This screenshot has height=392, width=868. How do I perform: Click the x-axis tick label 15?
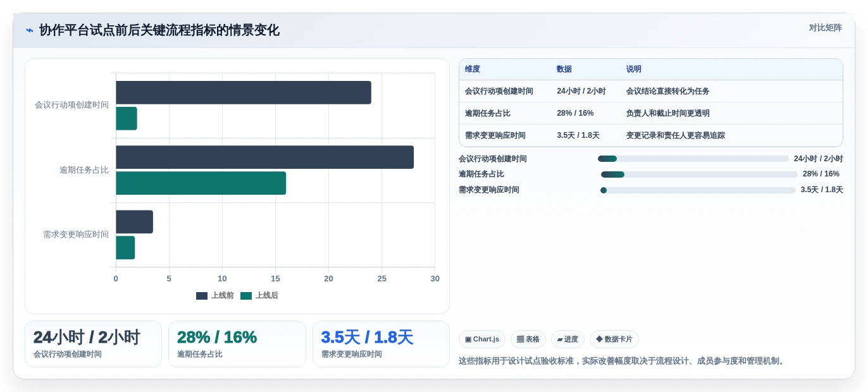[x=275, y=279]
